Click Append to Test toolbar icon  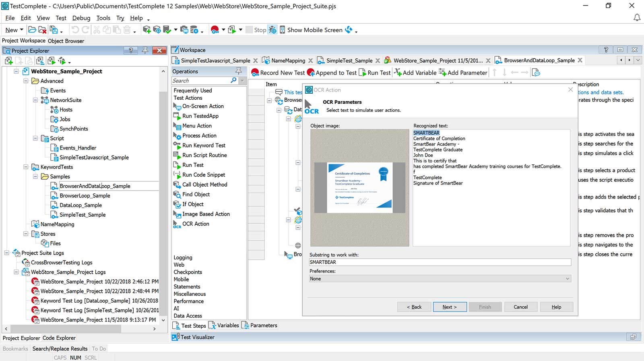click(x=311, y=73)
